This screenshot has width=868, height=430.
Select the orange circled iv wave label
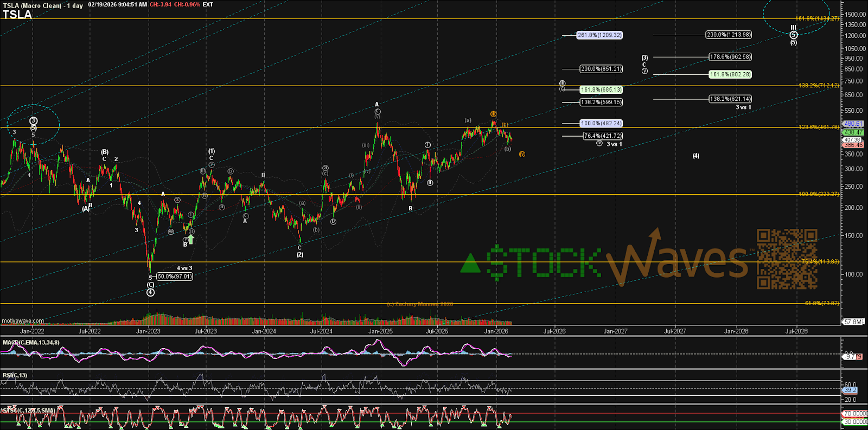click(x=522, y=154)
